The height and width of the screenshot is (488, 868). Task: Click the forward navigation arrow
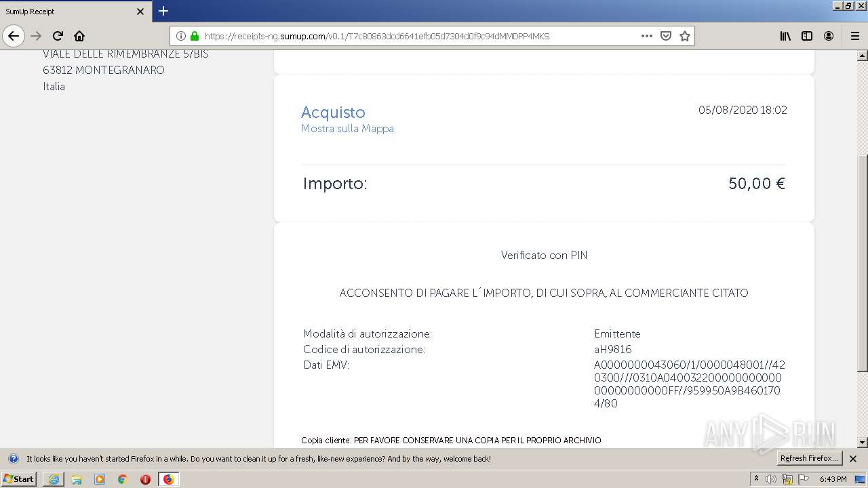pyautogui.click(x=36, y=36)
